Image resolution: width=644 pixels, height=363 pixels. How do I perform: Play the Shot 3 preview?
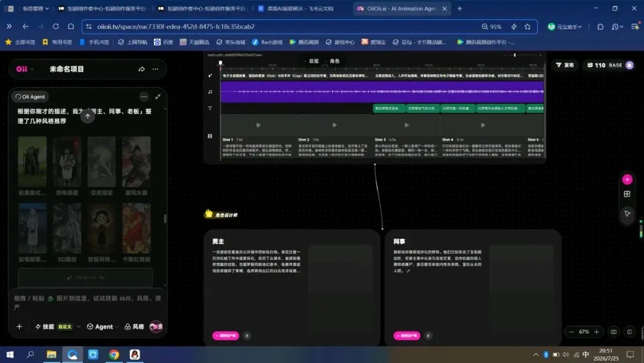tap(407, 125)
